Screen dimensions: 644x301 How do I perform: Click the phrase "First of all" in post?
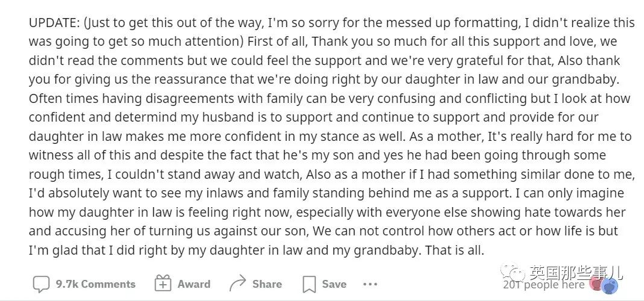(276, 42)
